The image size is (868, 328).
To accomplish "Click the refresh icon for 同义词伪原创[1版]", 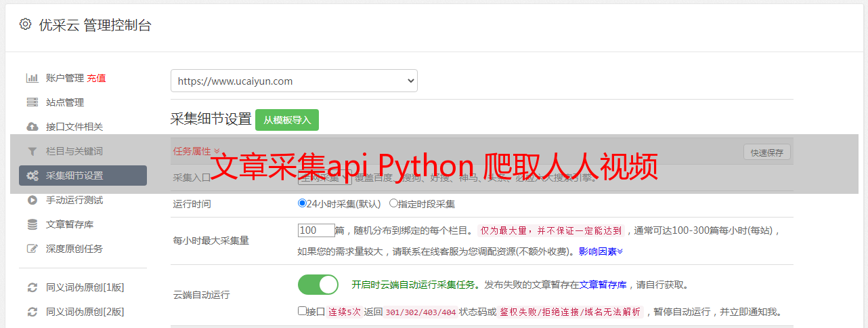I will point(32,287).
